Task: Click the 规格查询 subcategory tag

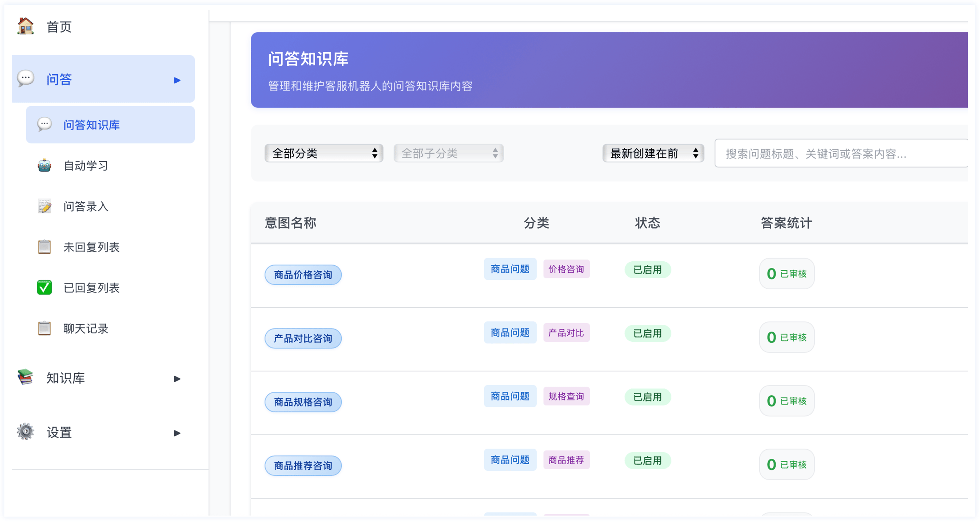Action: (566, 396)
